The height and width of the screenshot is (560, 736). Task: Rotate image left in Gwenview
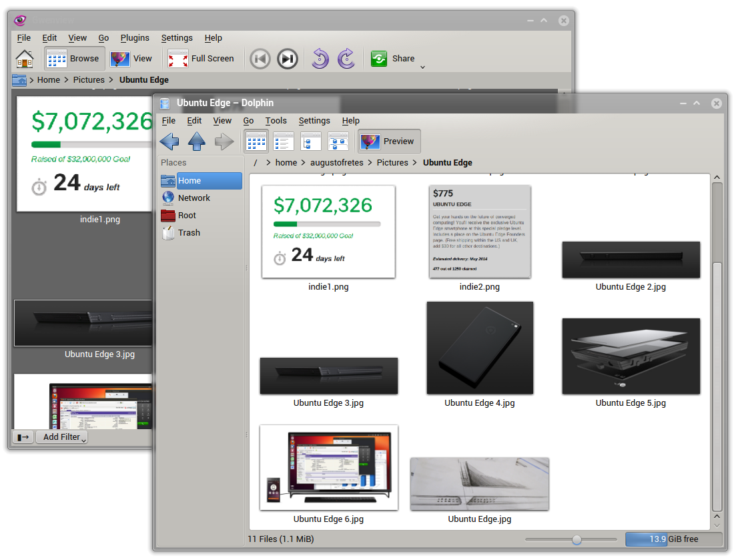click(320, 59)
